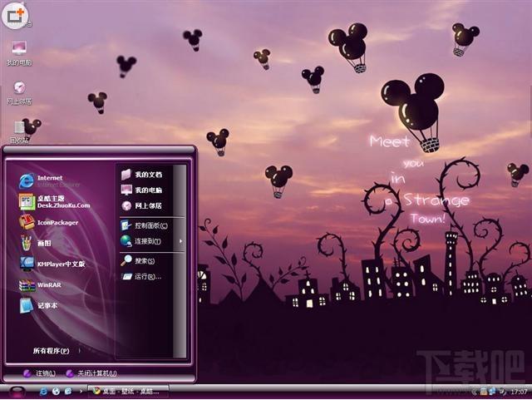Open 网上邻居 in the Start menu right pane
The image size is (532, 400).
[141, 205]
